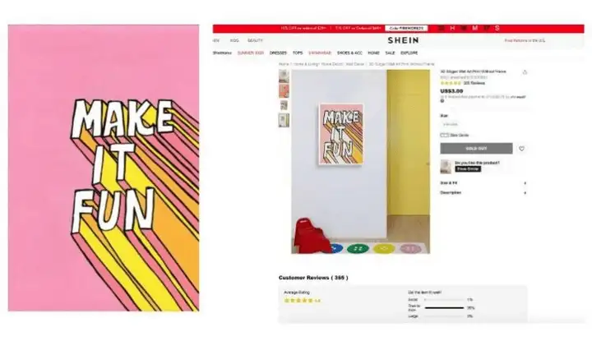Open the DRESSES menu
The height and width of the screenshot is (364, 592).
click(x=278, y=53)
